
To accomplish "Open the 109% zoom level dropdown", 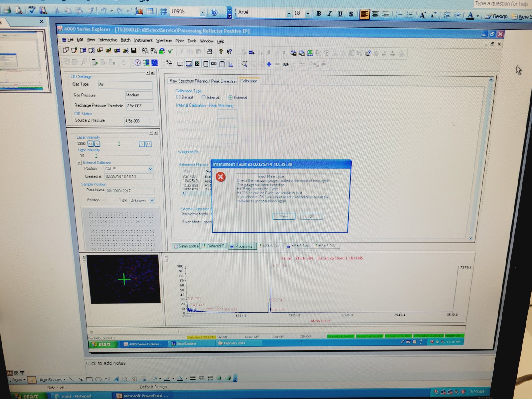I will (x=202, y=12).
